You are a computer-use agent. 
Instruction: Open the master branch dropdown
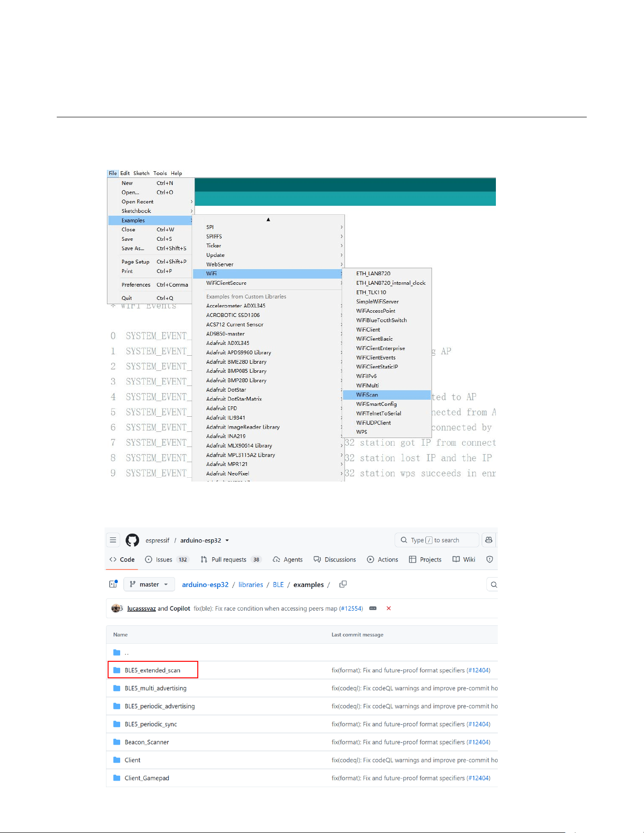tap(149, 584)
